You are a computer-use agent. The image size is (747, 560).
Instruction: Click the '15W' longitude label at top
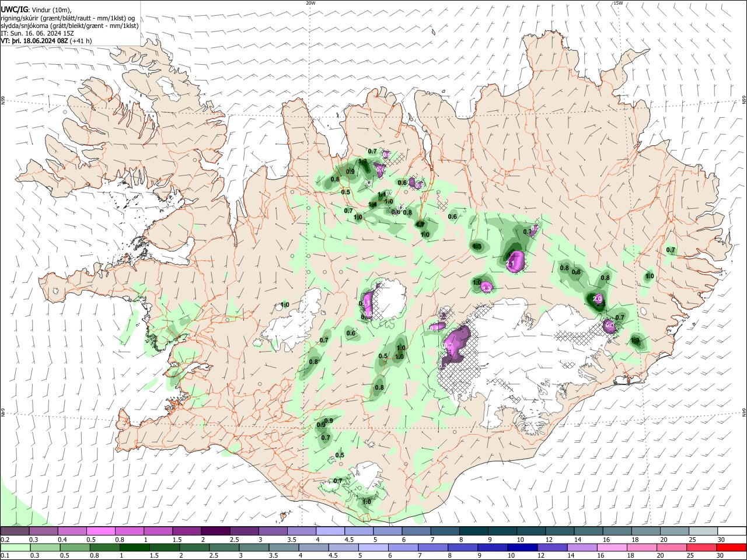pos(618,3)
